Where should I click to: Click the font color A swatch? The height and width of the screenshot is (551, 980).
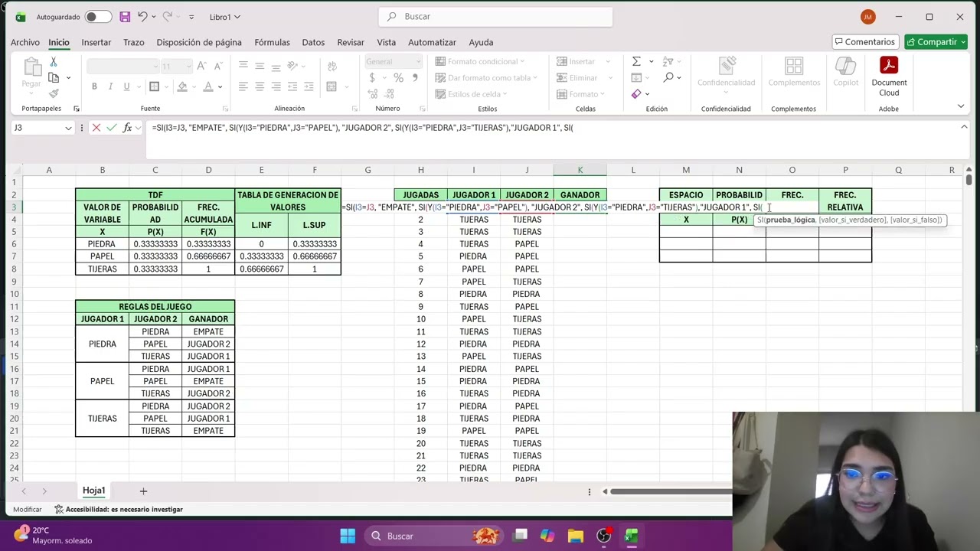click(x=207, y=86)
